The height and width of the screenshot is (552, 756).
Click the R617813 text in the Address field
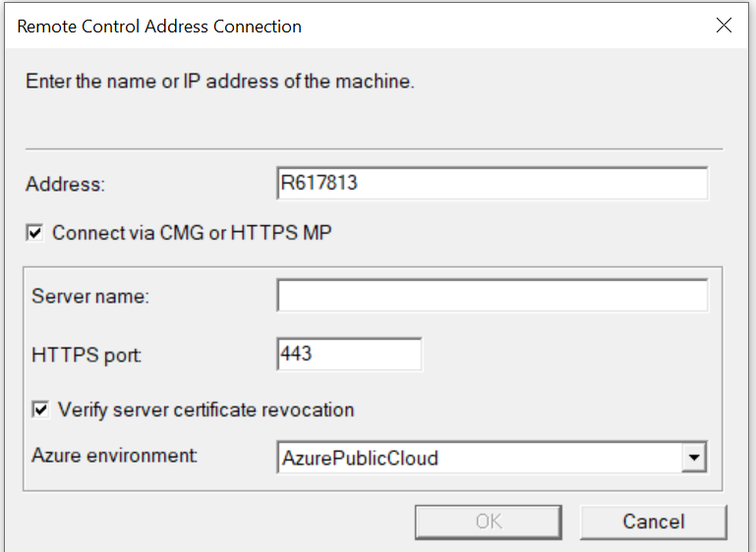319,183
